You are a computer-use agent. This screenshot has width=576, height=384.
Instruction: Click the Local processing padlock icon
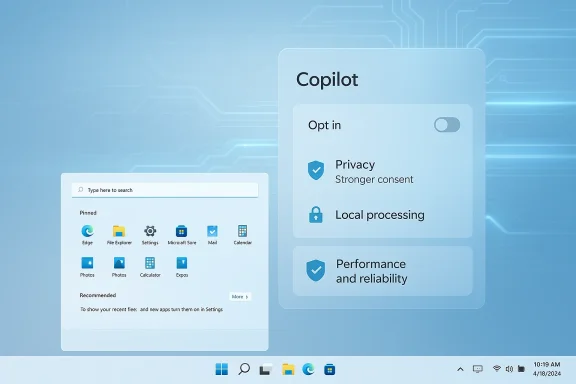[x=316, y=215]
